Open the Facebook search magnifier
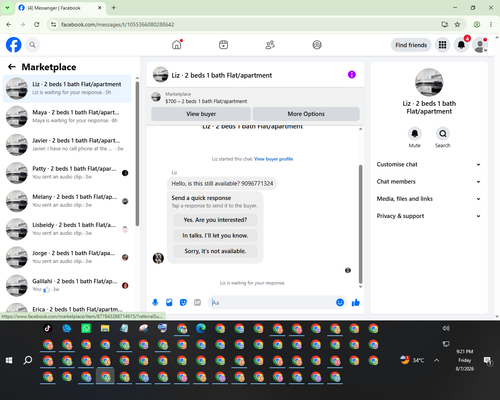The image size is (500, 400). 32,45
